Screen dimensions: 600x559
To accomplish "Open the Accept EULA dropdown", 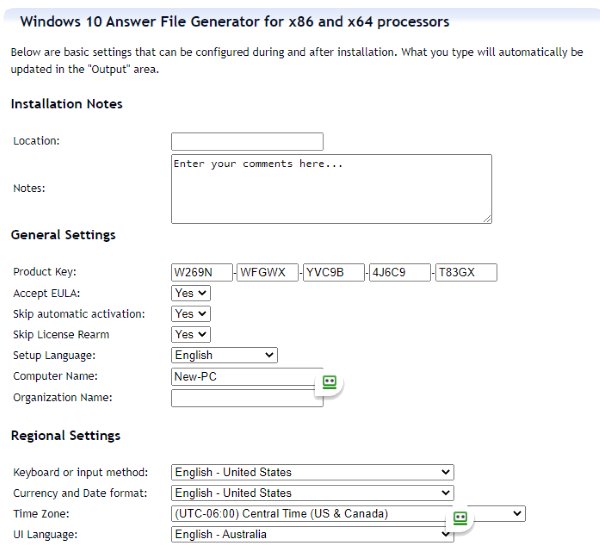I will pos(191,293).
